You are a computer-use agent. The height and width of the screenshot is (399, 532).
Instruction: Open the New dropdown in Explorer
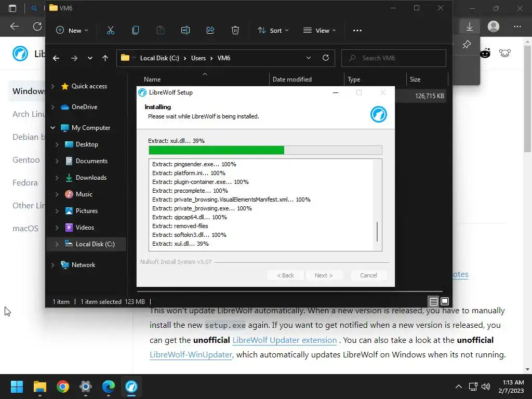(72, 31)
